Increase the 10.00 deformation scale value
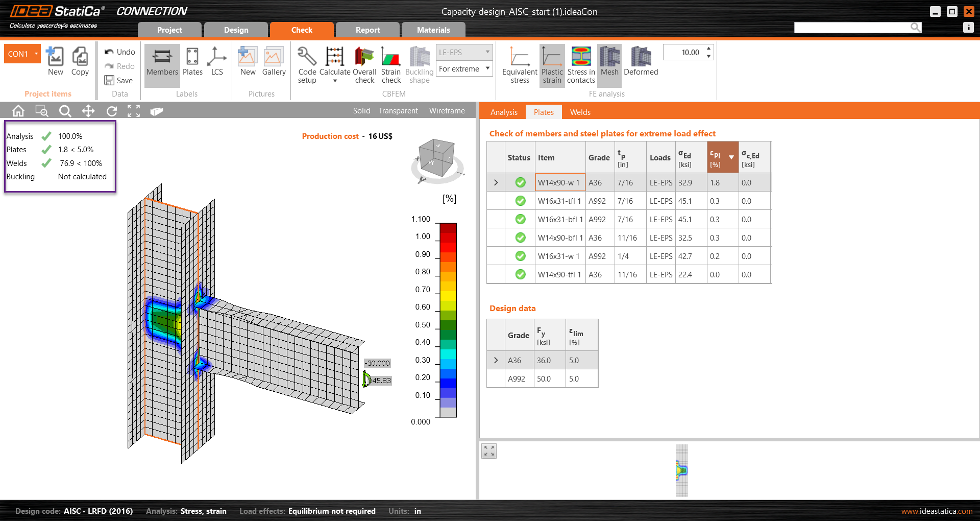980x521 pixels. (708, 49)
